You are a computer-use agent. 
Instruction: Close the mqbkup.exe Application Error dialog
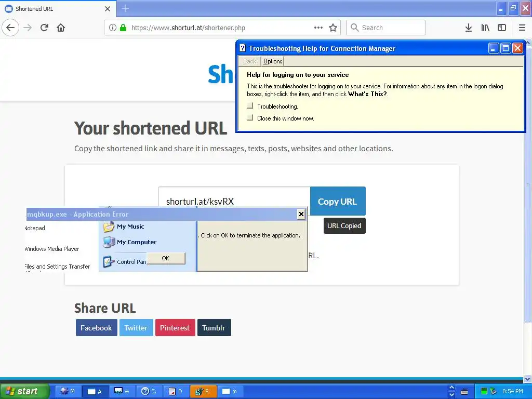[x=301, y=214]
